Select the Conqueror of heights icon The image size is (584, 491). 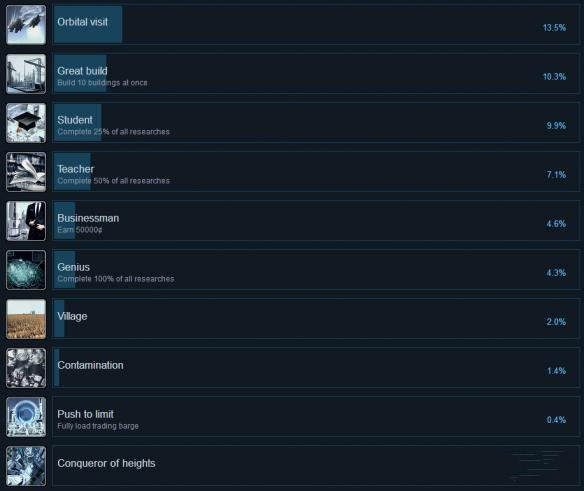click(x=26, y=466)
